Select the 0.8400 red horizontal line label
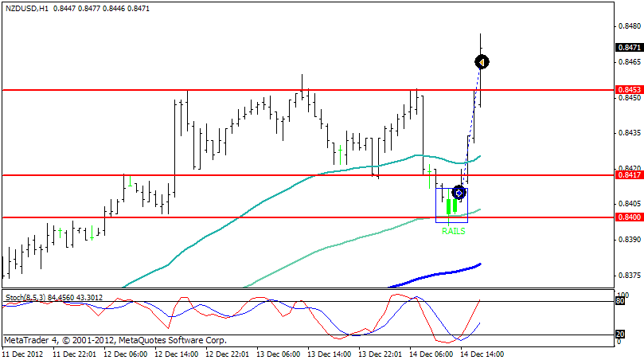The height and width of the screenshot is (360, 644). click(629, 217)
